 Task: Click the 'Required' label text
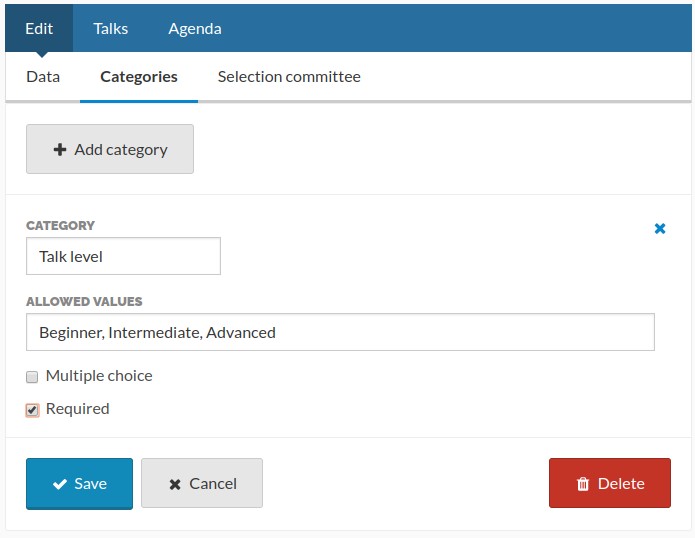click(78, 409)
